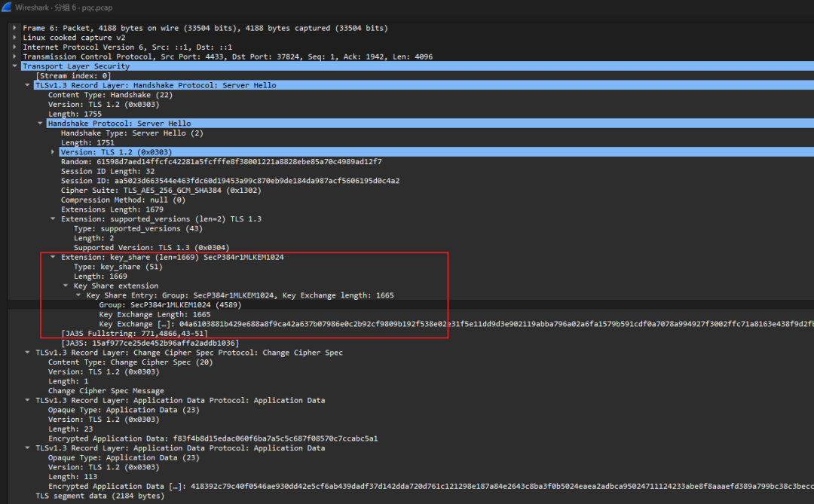Image resolution: width=814 pixels, height=504 pixels.
Task: Collapse second Application Data record, Length 113
Action: point(28,448)
